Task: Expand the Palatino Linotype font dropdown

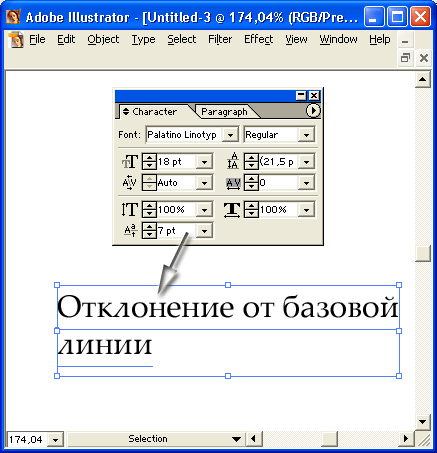Action: click(230, 135)
